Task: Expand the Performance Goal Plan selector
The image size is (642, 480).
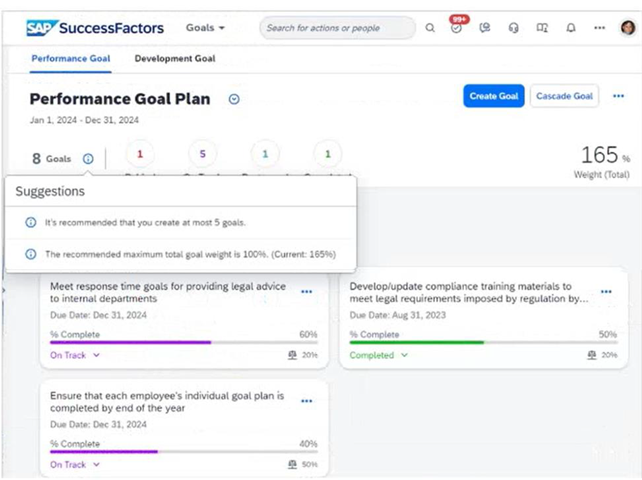Action: tap(234, 99)
